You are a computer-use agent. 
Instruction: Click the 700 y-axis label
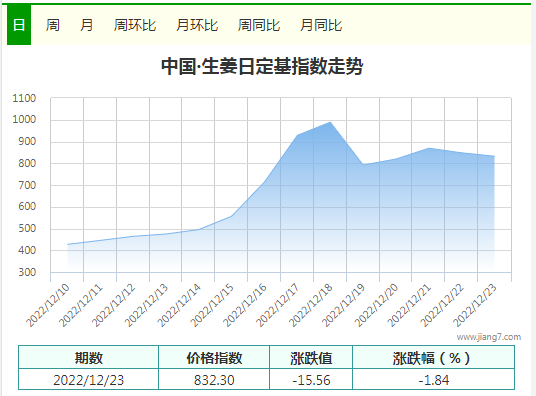(27, 185)
